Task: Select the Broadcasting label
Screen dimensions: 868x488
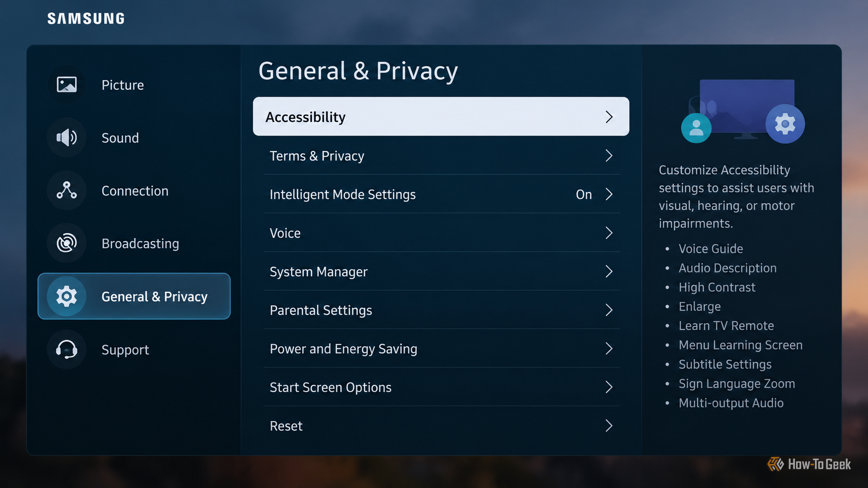Action: 140,243
